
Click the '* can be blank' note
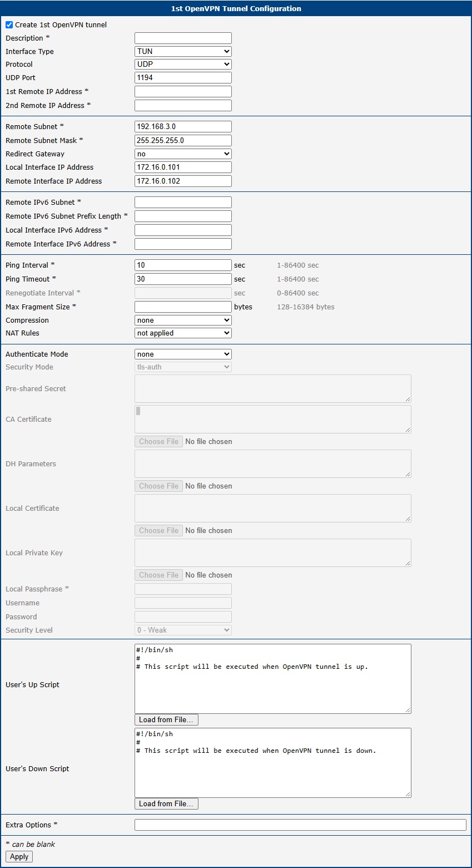click(30, 844)
